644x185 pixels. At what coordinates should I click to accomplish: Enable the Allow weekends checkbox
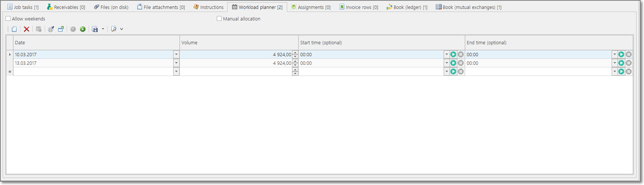(8, 19)
